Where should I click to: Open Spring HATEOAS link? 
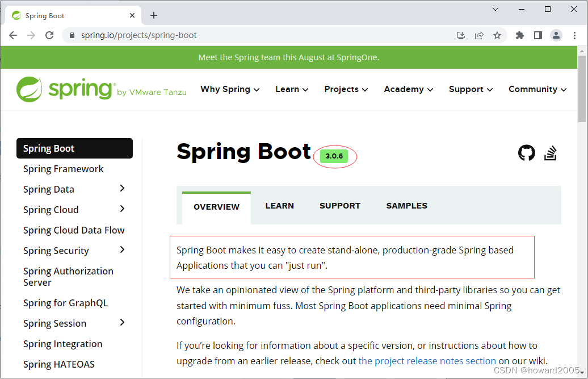click(x=58, y=364)
